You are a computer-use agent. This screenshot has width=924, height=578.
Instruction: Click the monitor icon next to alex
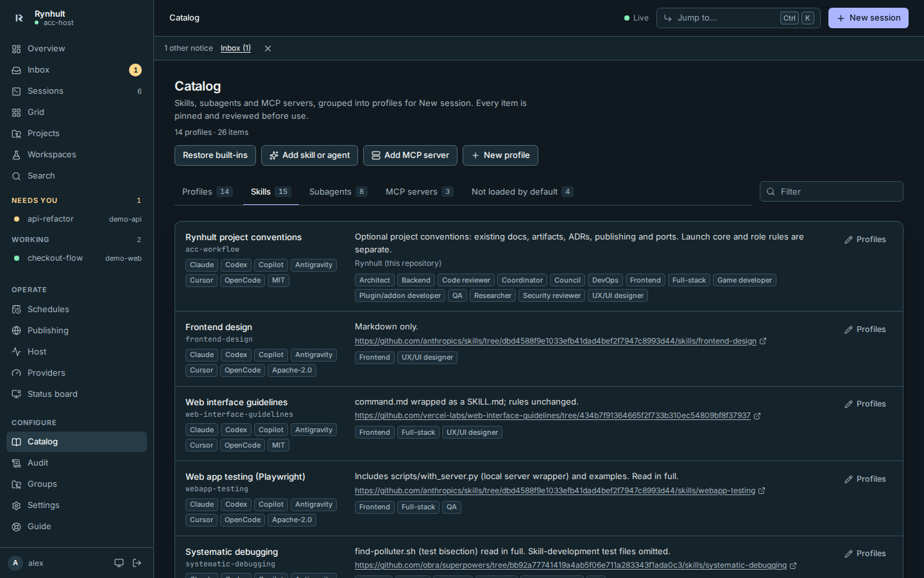click(119, 563)
